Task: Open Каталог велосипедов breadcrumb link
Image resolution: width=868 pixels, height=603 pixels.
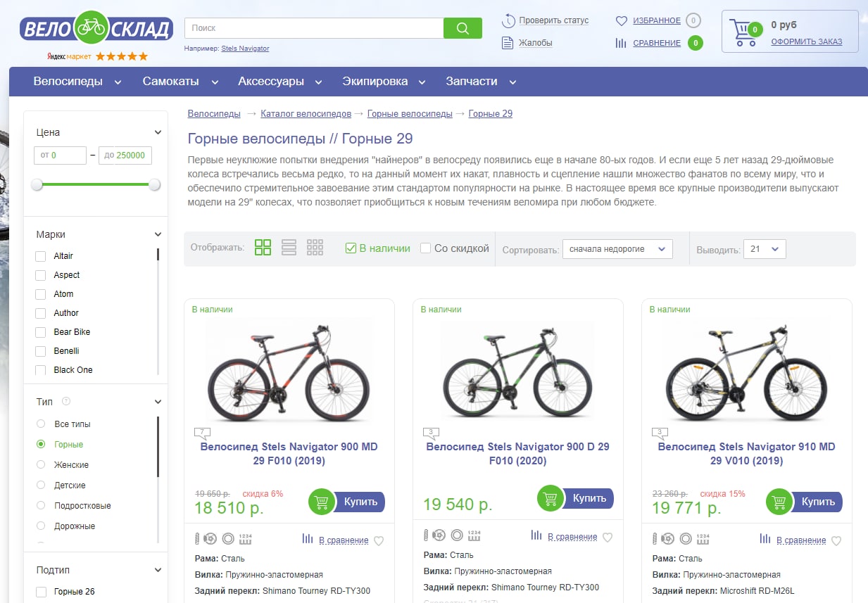Action: coord(306,113)
